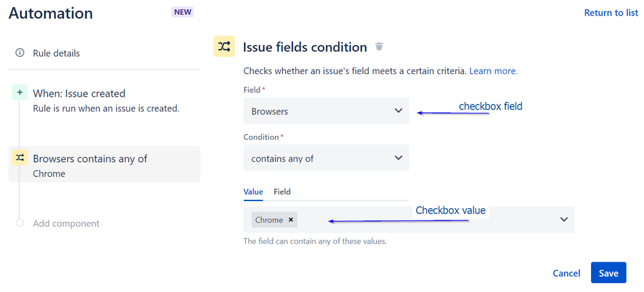Click the Save button
Image resolution: width=644 pixels, height=292 pixels.
(609, 273)
